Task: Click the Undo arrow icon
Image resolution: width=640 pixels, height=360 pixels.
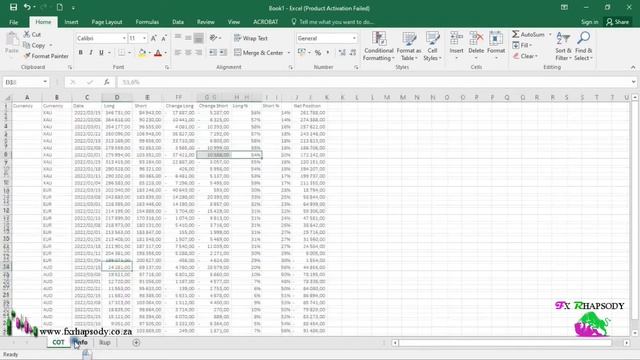Action: (27, 7)
